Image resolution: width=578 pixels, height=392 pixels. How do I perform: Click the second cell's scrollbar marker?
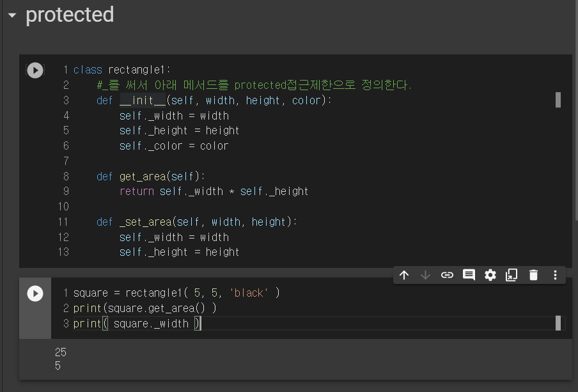(558, 324)
